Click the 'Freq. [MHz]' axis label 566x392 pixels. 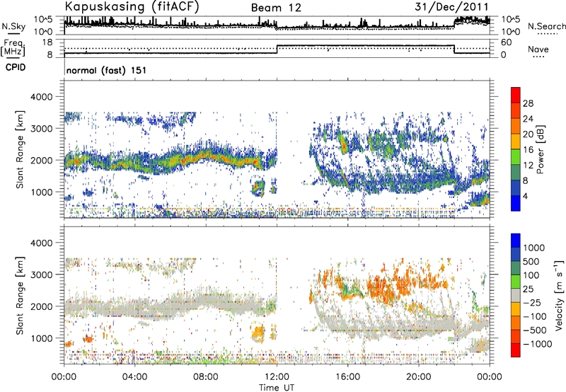[x=13, y=47]
